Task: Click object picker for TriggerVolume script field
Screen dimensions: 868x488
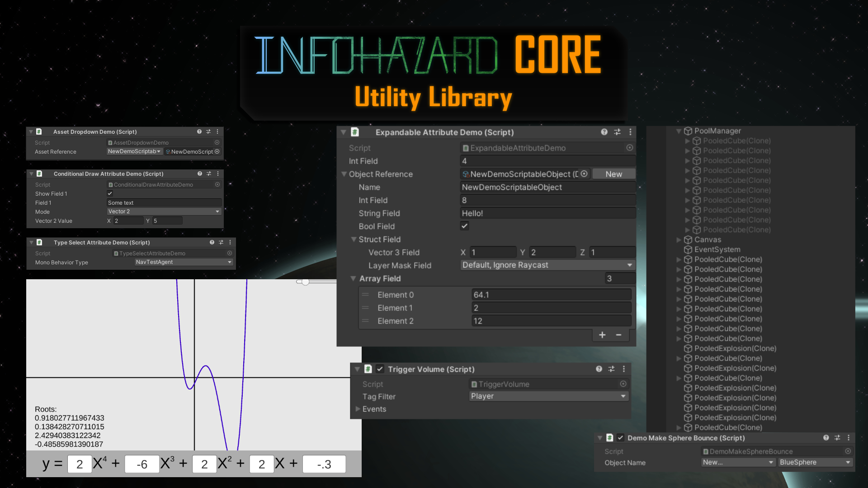Action: [x=623, y=384]
